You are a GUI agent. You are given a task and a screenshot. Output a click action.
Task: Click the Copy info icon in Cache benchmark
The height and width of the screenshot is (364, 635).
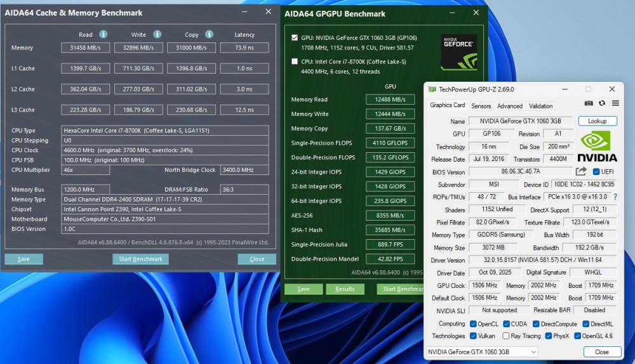tap(209, 34)
